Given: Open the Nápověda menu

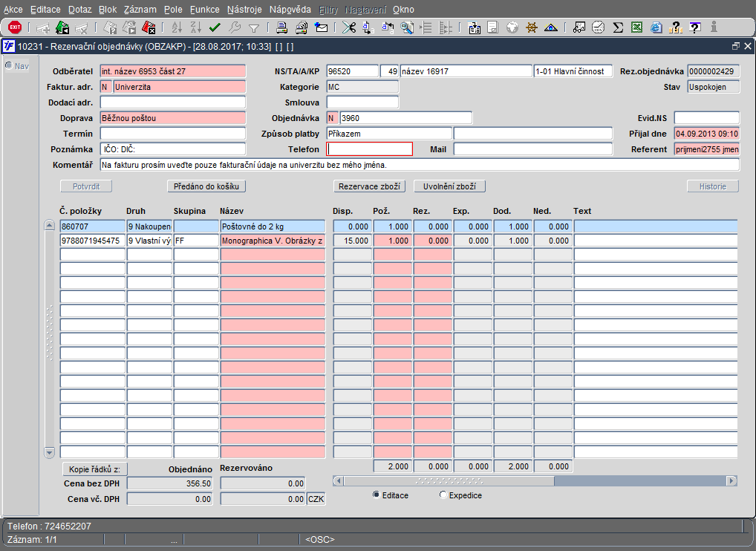Looking at the screenshot, I should coord(290,9).
